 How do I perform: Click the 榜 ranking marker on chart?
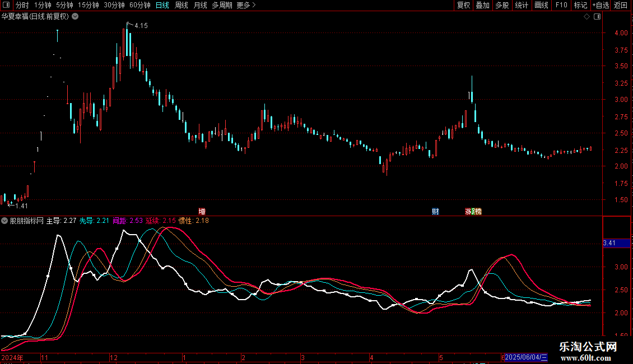(x=478, y=212)
